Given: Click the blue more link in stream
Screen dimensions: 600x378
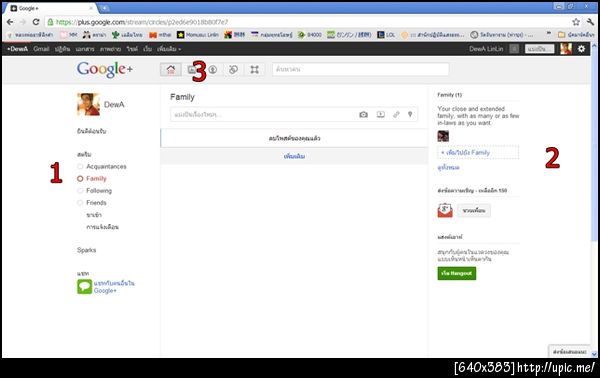Looking at the screenshot, I should point(294,156).
